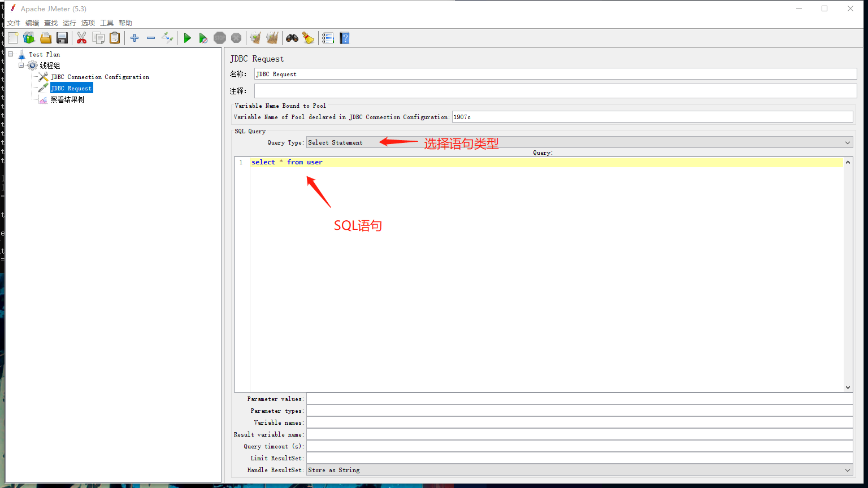Click the 察看结果树 graph icon
The width and height of the screenshot is (868, 488).
tap(44, 99)
